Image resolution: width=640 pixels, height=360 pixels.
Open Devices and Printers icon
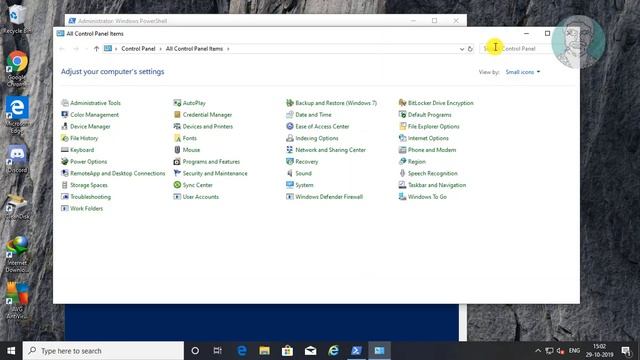pyautogui.click(x=177, y=127)
